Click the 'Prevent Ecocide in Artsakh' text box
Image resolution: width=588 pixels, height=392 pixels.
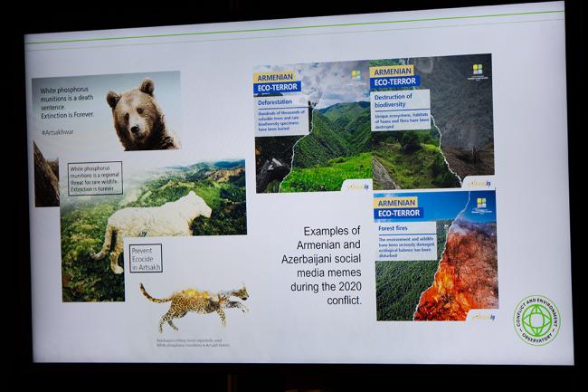146,258
